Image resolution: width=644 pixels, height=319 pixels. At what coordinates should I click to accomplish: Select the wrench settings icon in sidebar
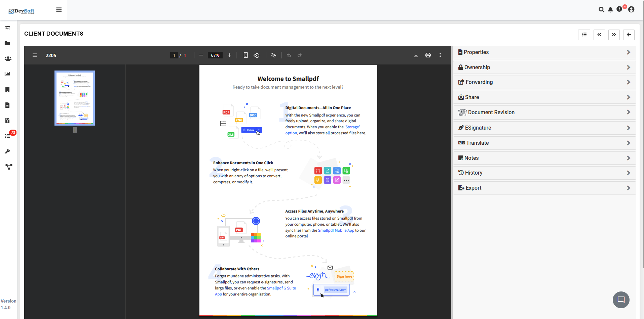point(7,151)
